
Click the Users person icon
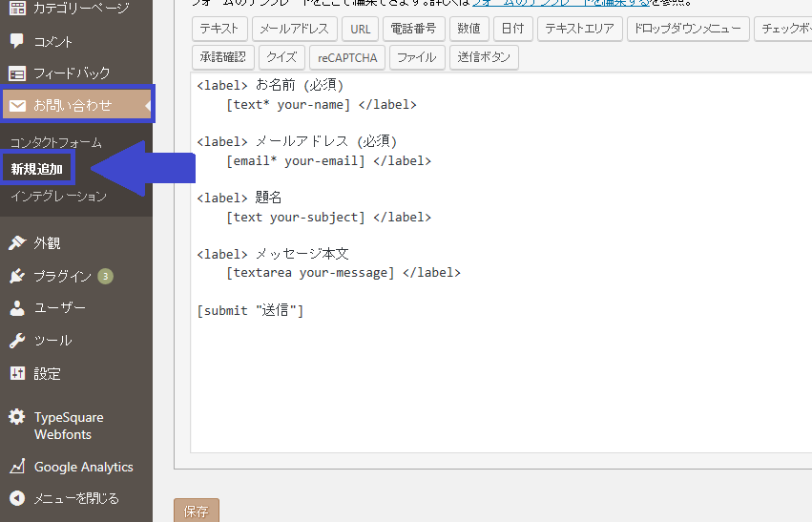point(17,308)
